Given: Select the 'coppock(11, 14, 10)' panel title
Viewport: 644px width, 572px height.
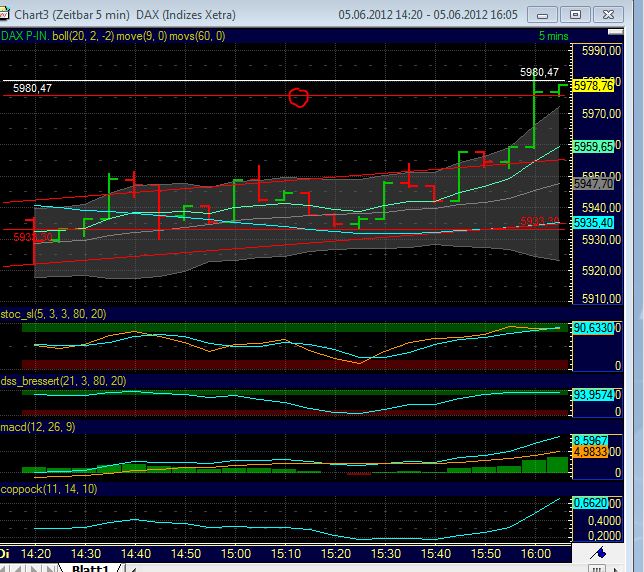Looking at the screenshot, I should coord(49,489).
